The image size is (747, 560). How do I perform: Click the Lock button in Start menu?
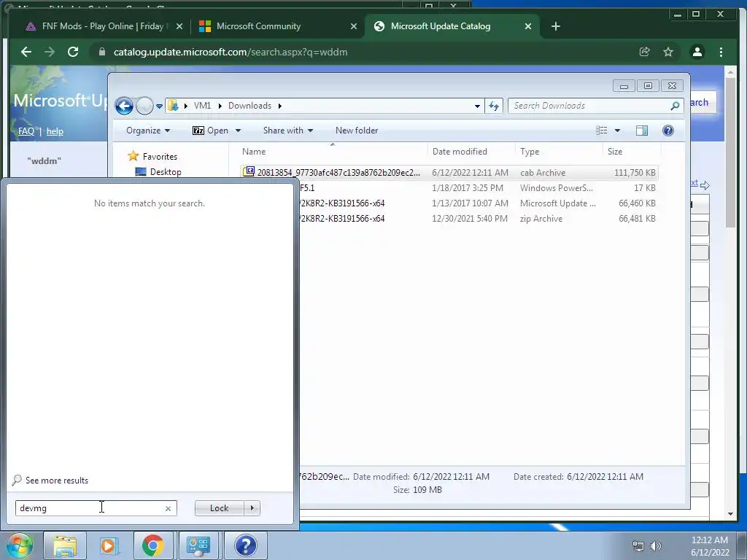(x=219, y=508)
